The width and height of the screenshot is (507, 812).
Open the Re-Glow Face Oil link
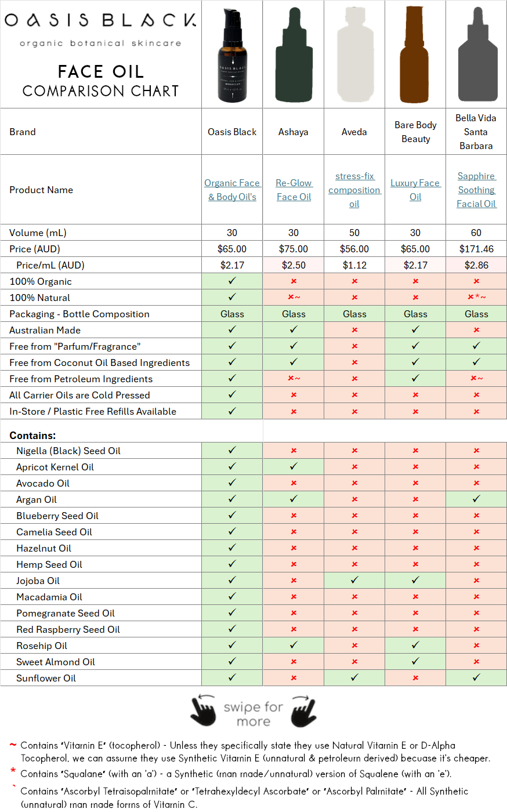pyautogui.click(x=293, y=190)
